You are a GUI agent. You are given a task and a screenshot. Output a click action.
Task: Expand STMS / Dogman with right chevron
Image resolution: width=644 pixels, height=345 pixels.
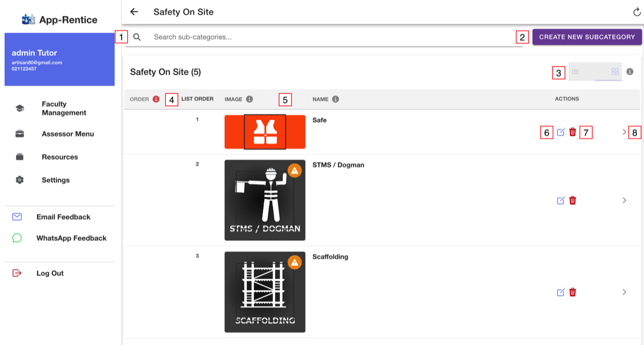click(624, 200)
